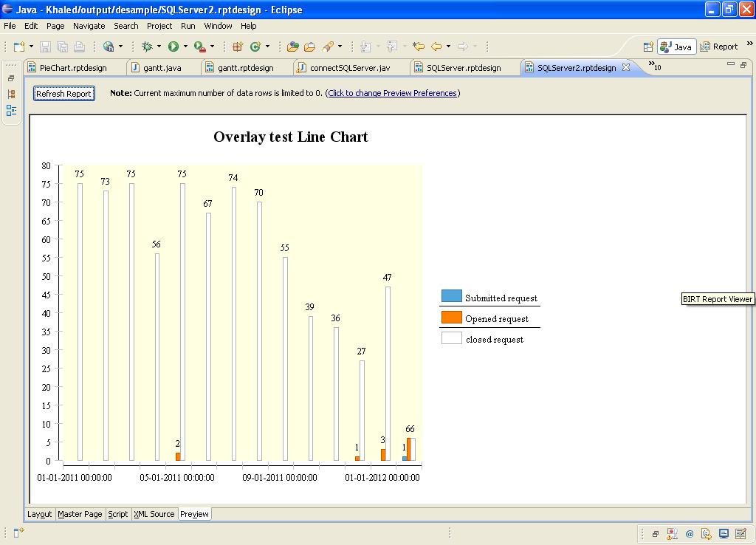This screenshot has height=545, width=756.
Task: Expand the New Java Class dropdown arrow
Action: (267, 47)
